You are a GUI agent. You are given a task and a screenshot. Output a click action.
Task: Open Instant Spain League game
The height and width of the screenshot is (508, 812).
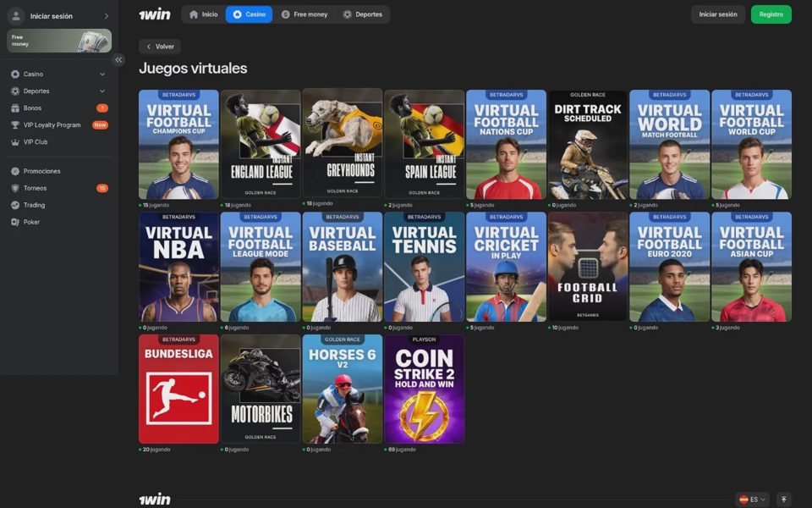coord(424,145)
